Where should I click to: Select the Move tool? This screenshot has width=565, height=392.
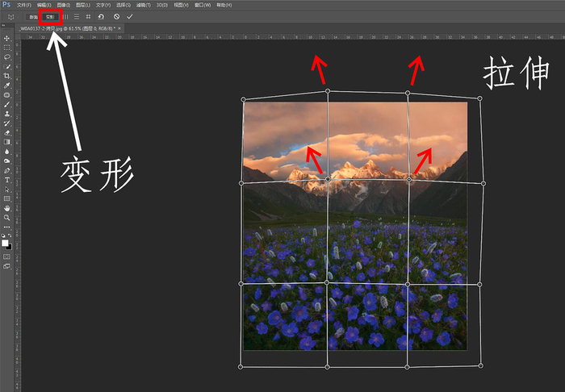coord(7,38)
